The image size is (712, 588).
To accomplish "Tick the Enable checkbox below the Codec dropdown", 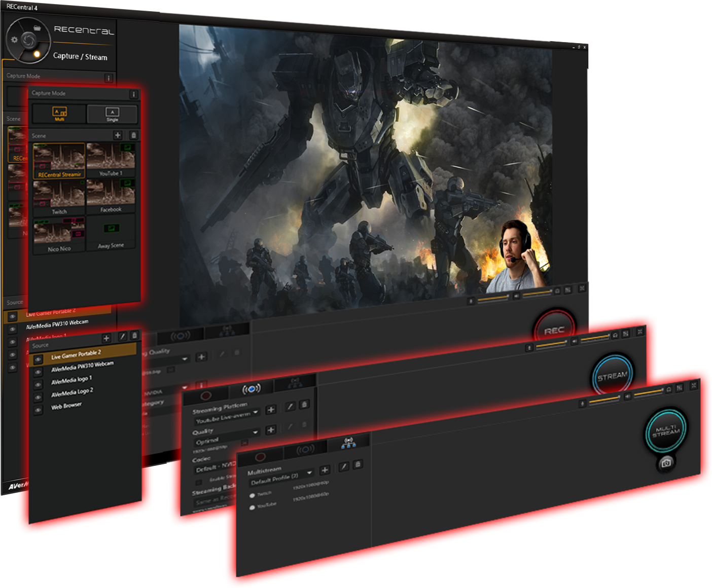I will 199,482.
